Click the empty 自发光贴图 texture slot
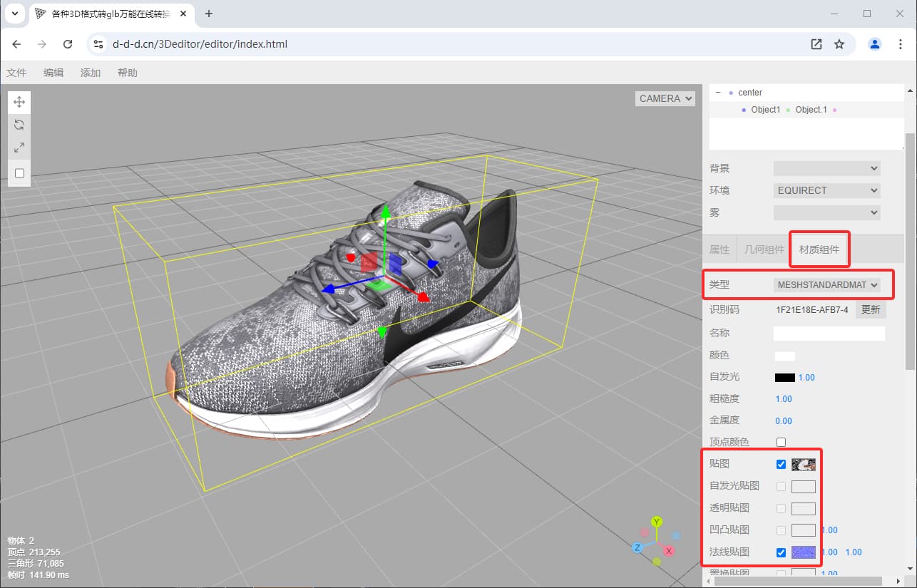The image size is (917, 588). 804,487
